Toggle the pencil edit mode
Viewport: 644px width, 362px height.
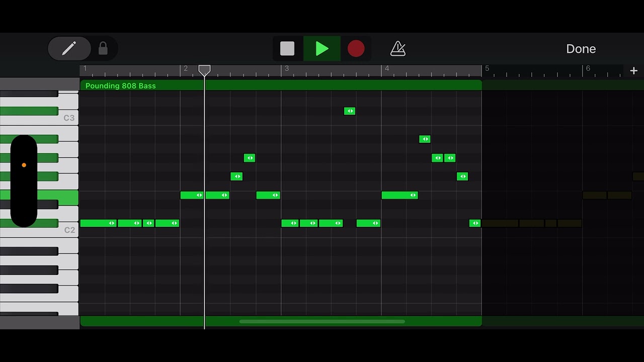(x=69, y=48)
